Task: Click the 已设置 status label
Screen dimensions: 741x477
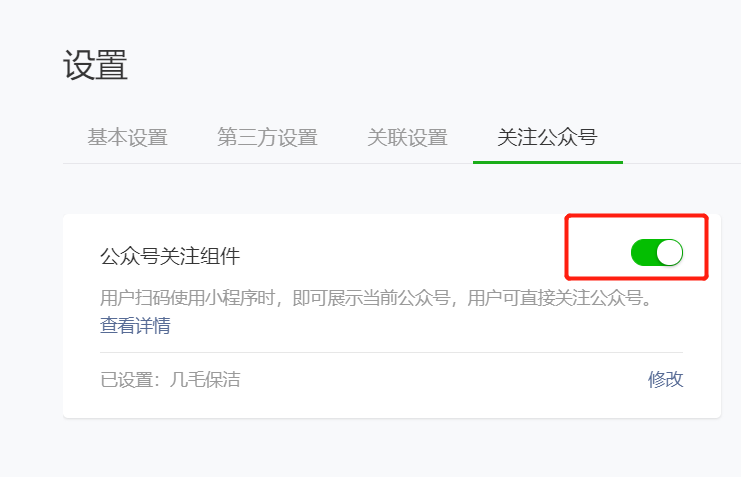Action: [126, 379]
